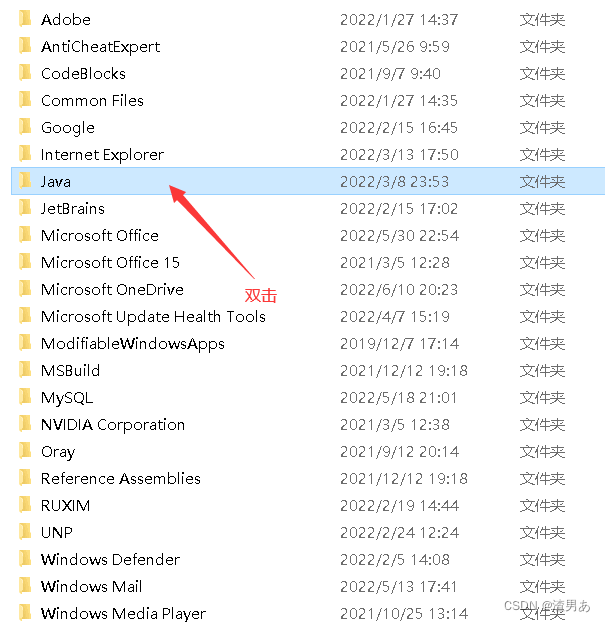Click the MySQL folder icon
Viewport: 605px width, 622px height.
click(x=25, y=396)
